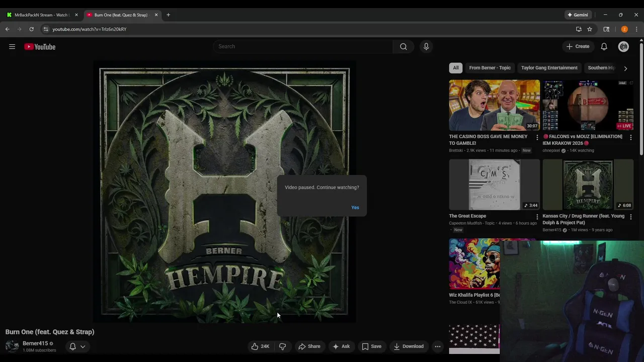Screen dimensions: 644x362
Task: Select the From Berner - Topic chip
Action: (x=490, y=68)
